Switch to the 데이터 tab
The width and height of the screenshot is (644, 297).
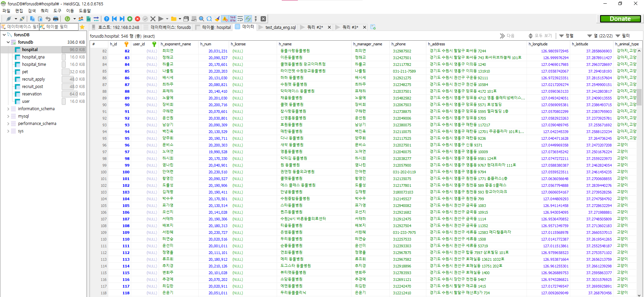[245, 27]
